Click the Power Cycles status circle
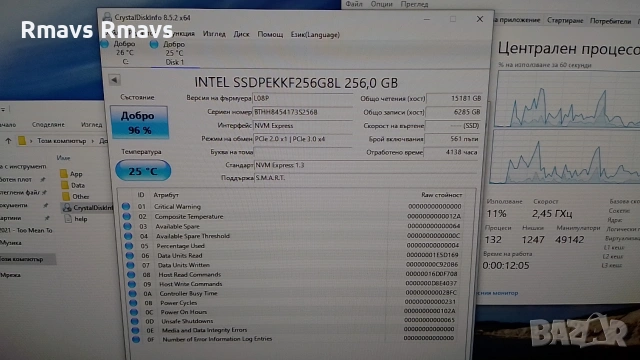Image resolution: width=640 pixels, height=360 pixels. coord(133,303)
